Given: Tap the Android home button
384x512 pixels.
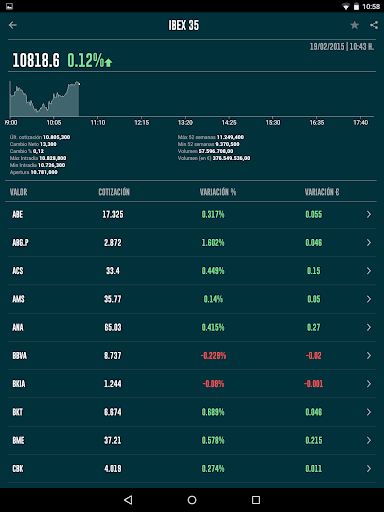Looking at the screenshot, I should [x=192, y=500].
